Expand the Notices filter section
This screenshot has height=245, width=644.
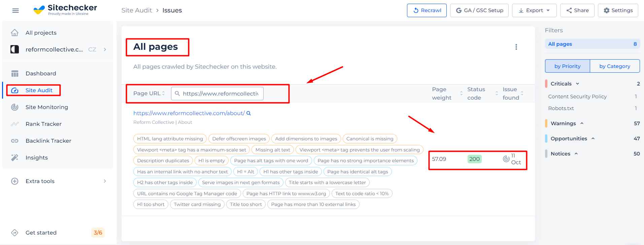(x=576, y=153)
